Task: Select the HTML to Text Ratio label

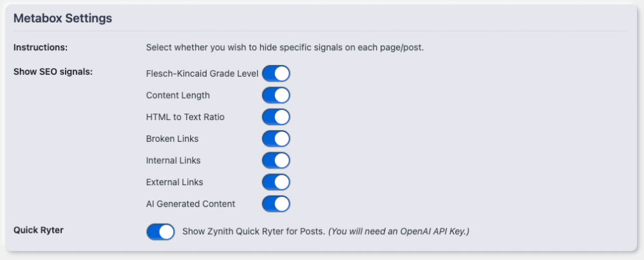Action: pos(185,117)
